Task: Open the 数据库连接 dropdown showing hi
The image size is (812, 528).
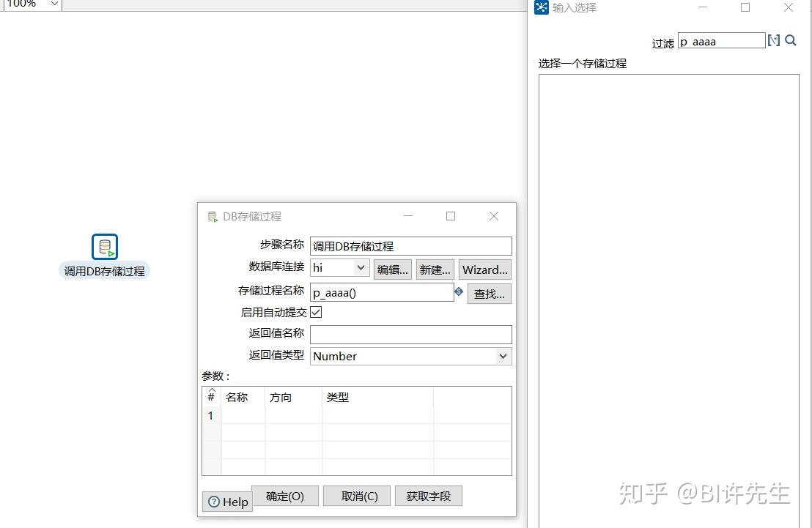Action: pyautogui.click(x=362, y=268)
